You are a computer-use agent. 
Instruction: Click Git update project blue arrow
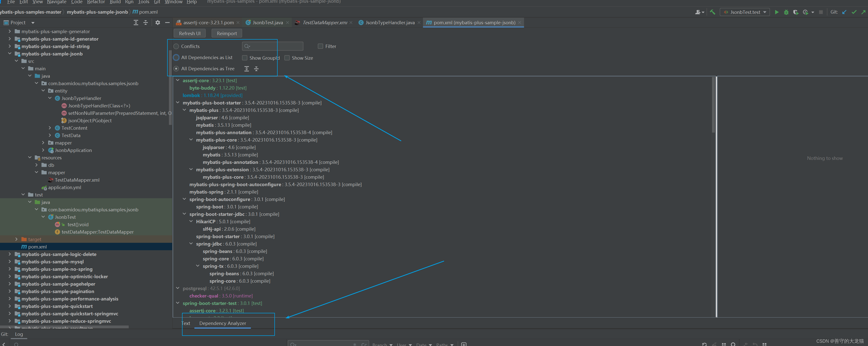point(844,12)
